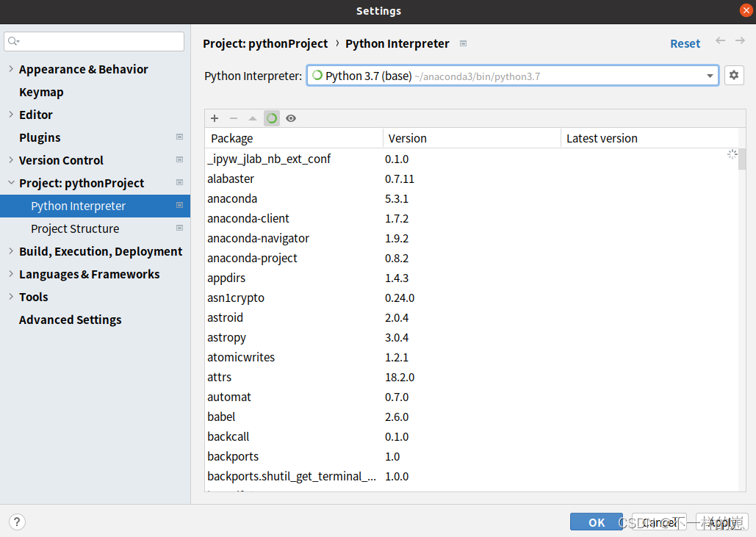Select the anaconda-client package row
This screenshot has width=756, height=537.
pyautogui.click(x=472, y=218)
